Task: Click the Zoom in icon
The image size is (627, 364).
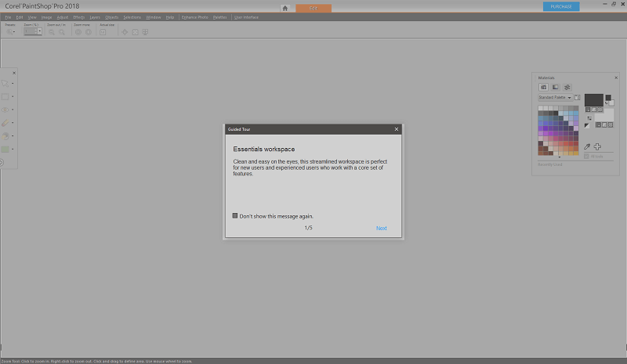Action: coord(62,32)
